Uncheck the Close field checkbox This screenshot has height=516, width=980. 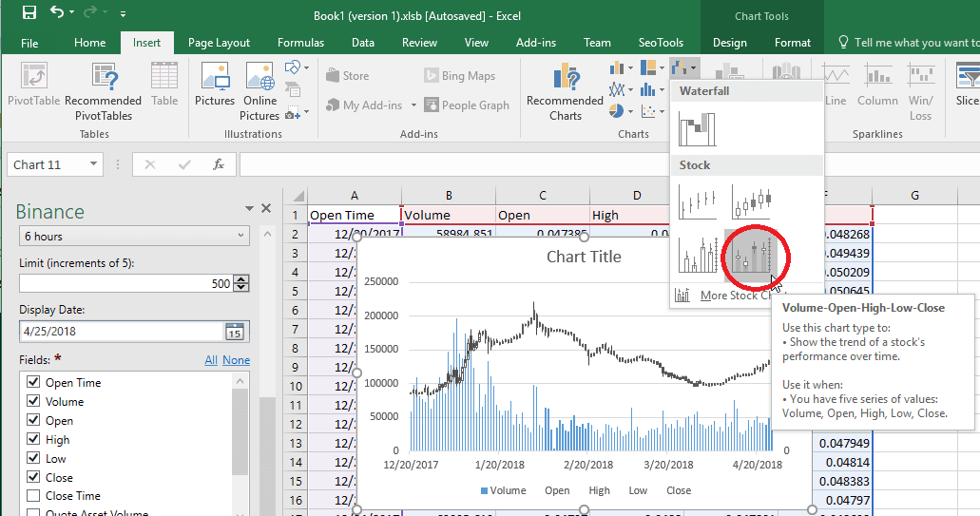click(33, 477)
